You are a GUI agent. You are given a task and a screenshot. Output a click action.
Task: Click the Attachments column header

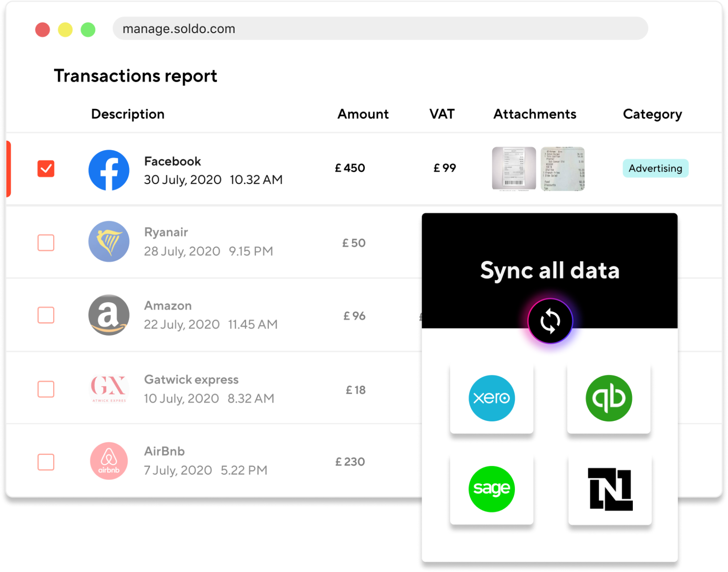(x=535, y=114)
